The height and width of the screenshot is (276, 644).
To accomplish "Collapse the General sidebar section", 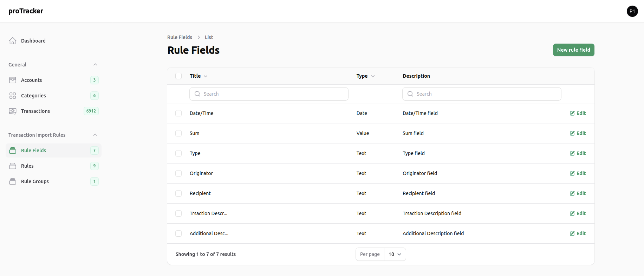I will [x=95, y=65].
